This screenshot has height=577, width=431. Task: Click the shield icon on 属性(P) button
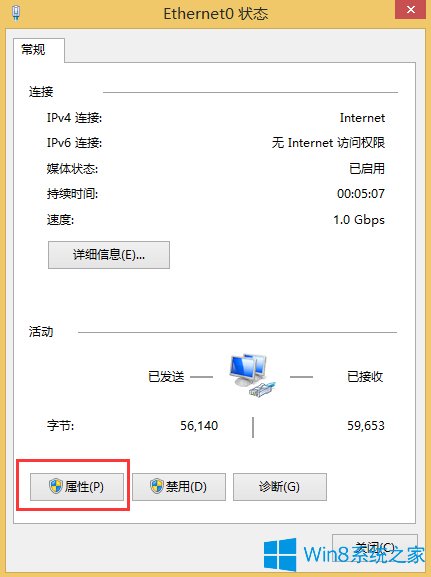coord(56,486)
